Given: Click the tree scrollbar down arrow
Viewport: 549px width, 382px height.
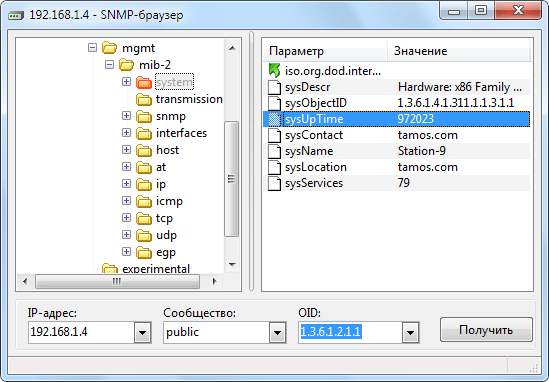Looking at the screenshot, I should coord(232,265).
